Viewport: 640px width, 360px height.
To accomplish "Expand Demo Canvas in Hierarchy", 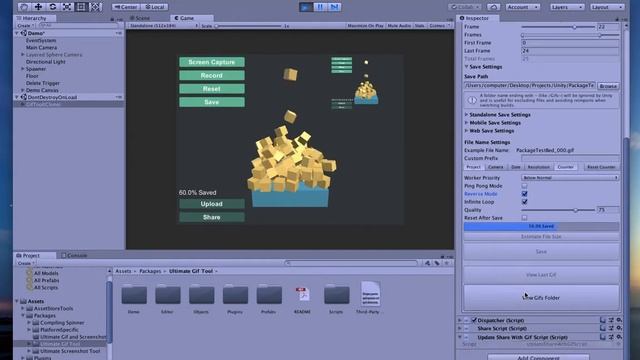I will [23, 90].
